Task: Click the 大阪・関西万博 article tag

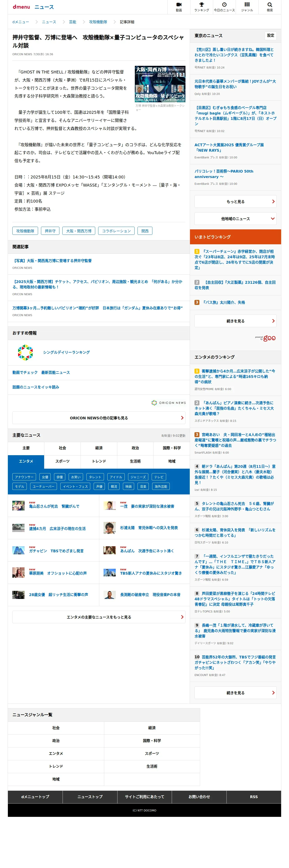Action: [79, 231]
